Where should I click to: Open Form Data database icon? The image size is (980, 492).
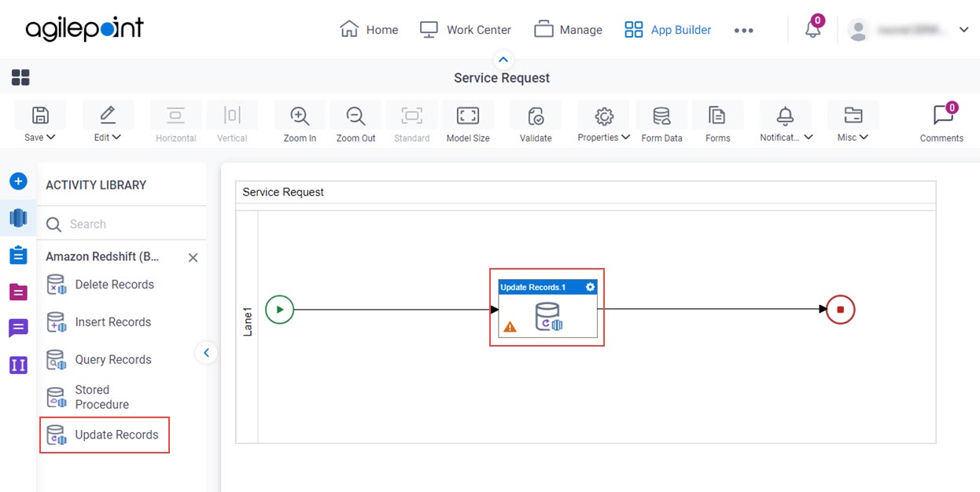[661, 116]
